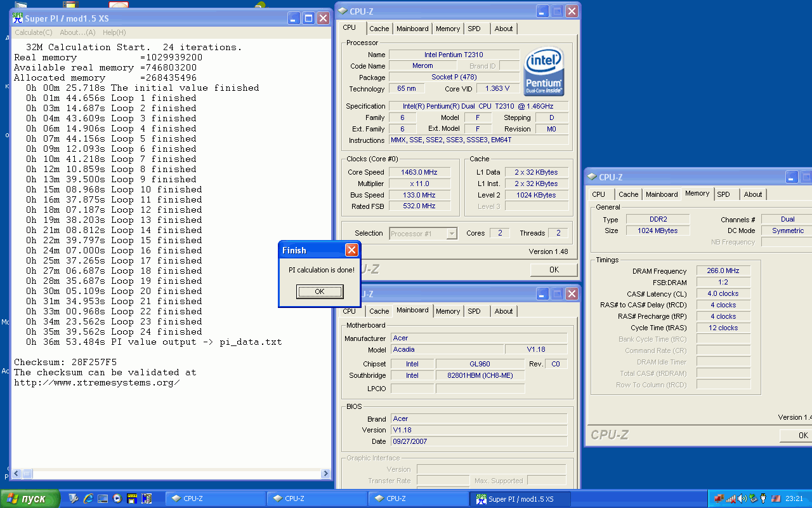
Task: Click the Show Desktop quick launch icon
Action: tap(103, 498)
